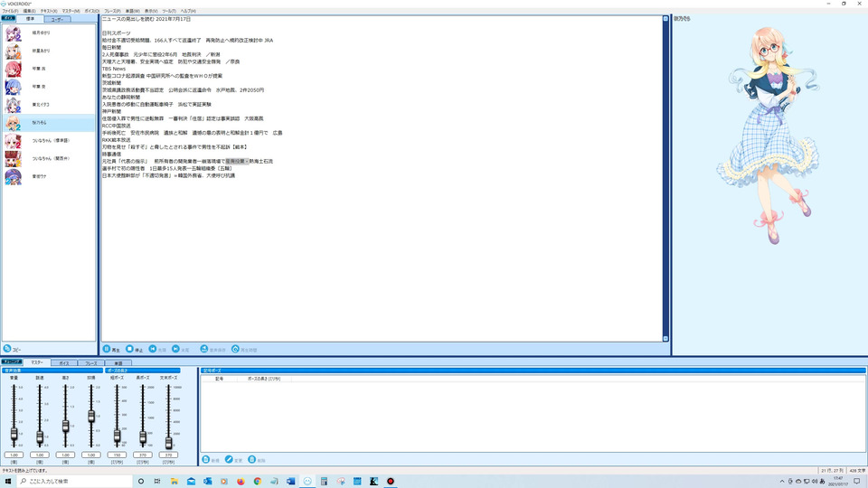Adjust the 長ポーズ slider
868x488 pixels.
[143, 437]
